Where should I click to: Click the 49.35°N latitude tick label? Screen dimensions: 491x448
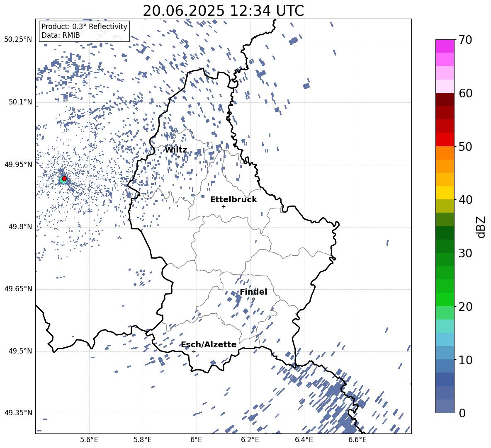pos(18,413)
